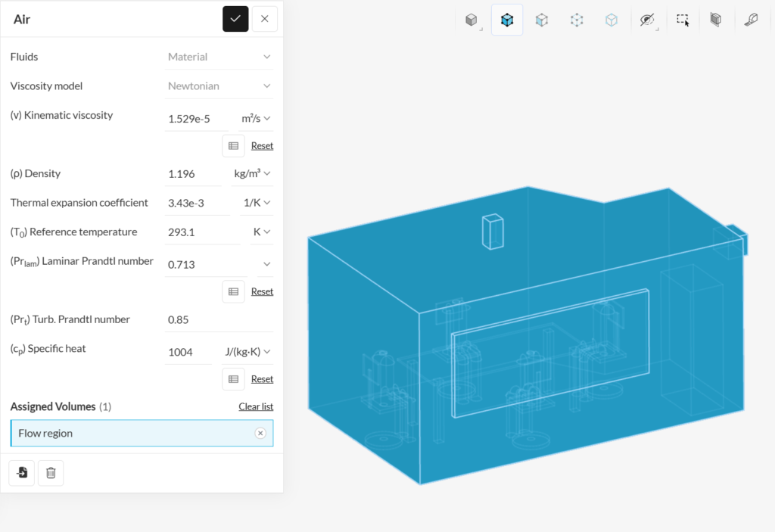Open table input for specific heat
775x532 pixels.
(x=233, y=379)
